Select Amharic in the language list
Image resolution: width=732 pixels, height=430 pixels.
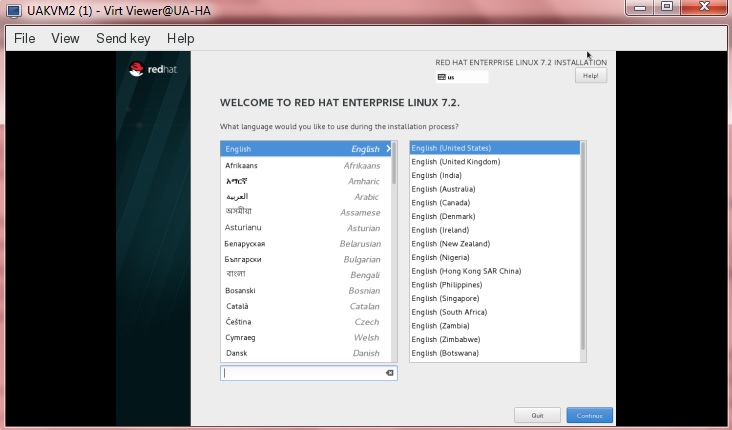tap(306, 181)
